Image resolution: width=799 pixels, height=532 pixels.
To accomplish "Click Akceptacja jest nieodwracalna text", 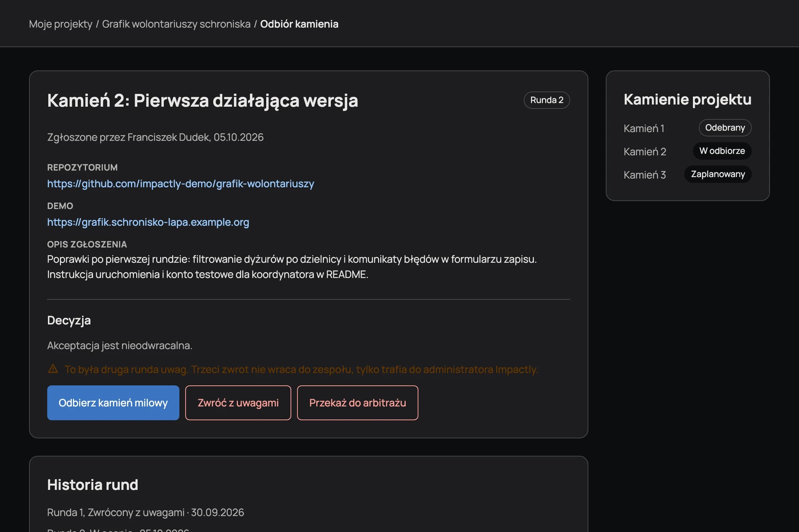I will [120, 345].
